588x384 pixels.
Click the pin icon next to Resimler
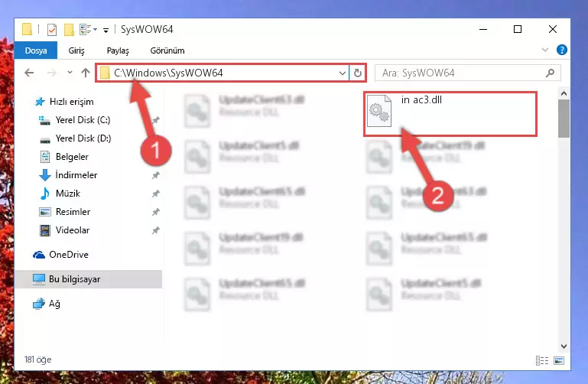156,212
